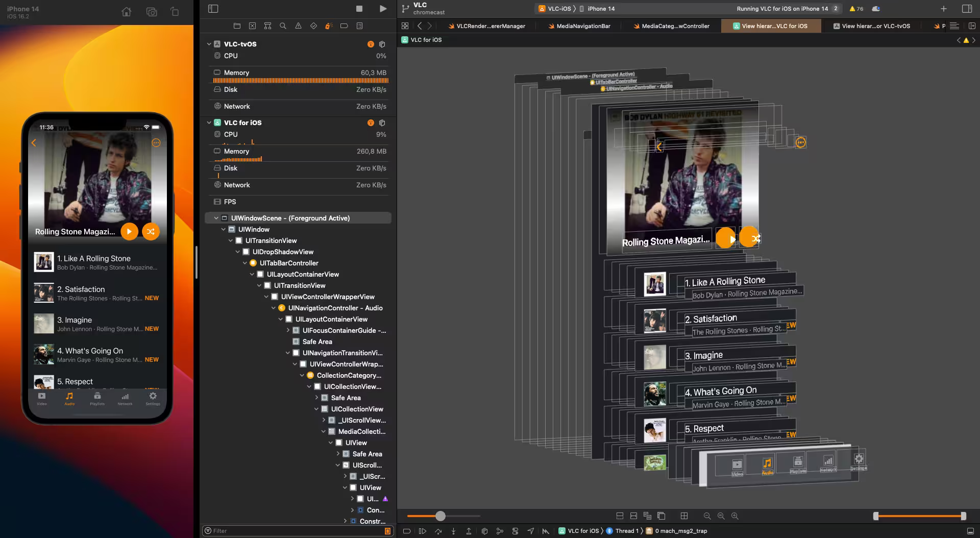Open the related items grid menu
This screenshot has width=980, height=538.
point(405,26)
